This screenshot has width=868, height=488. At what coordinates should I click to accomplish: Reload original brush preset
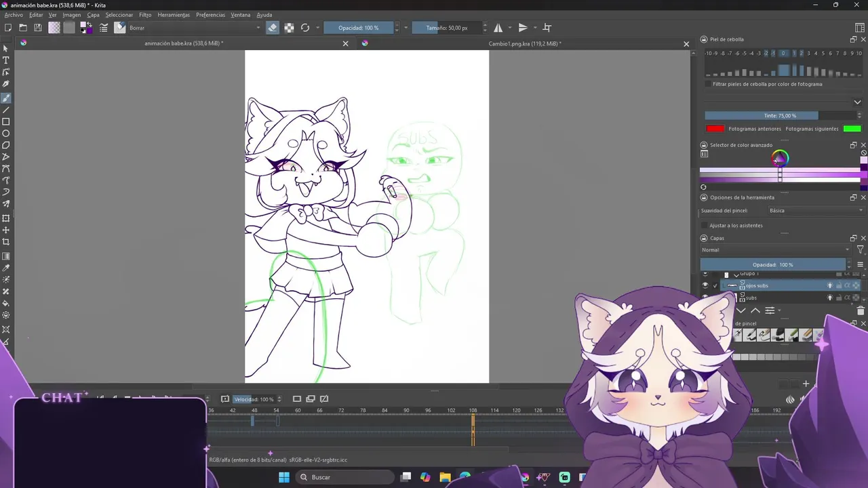pyautogui.click(x=305, y=28)
